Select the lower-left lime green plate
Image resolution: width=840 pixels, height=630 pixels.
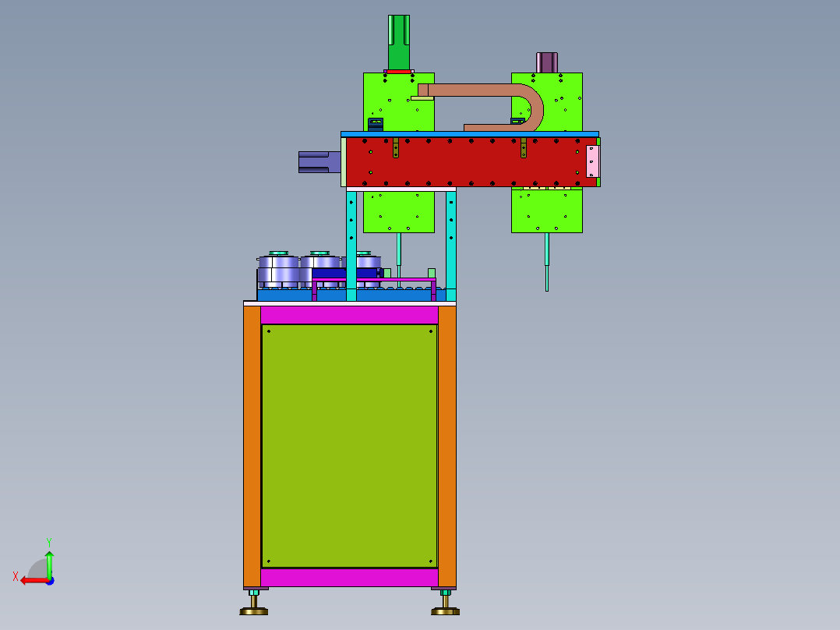pyautogui.click(x=399, y=212)
